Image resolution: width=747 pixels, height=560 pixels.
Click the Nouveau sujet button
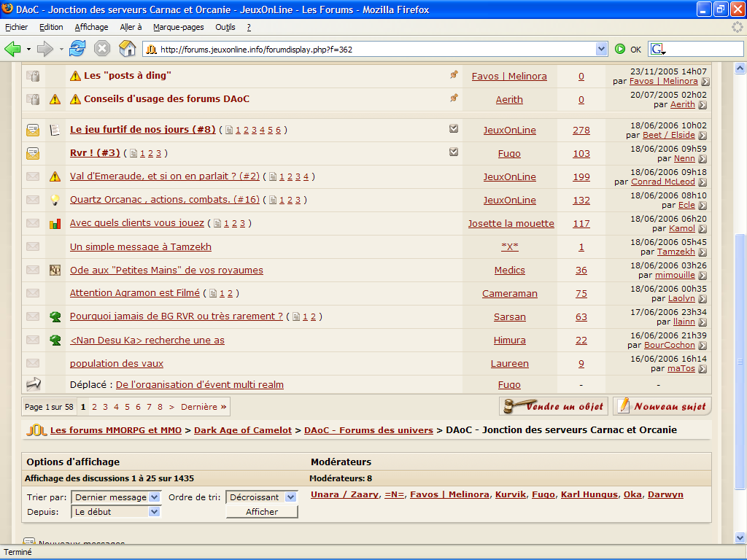pyautogui.click(x=662, y=406)
